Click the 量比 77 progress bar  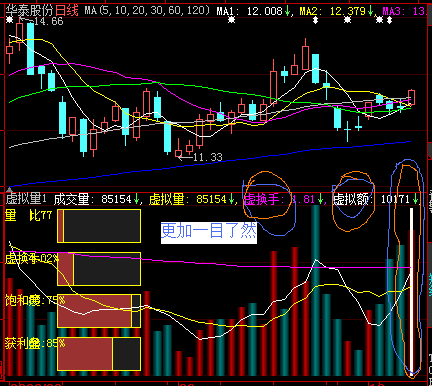tap(99, 226)
